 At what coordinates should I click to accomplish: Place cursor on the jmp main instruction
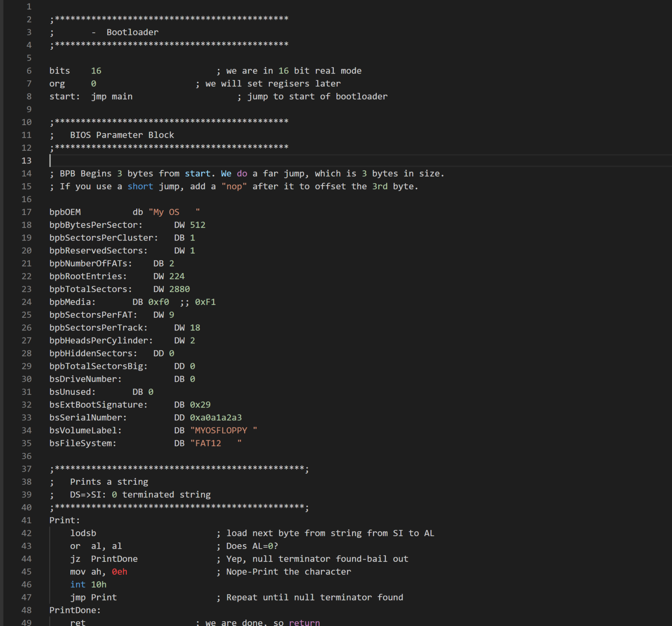[x=112, y=96]
